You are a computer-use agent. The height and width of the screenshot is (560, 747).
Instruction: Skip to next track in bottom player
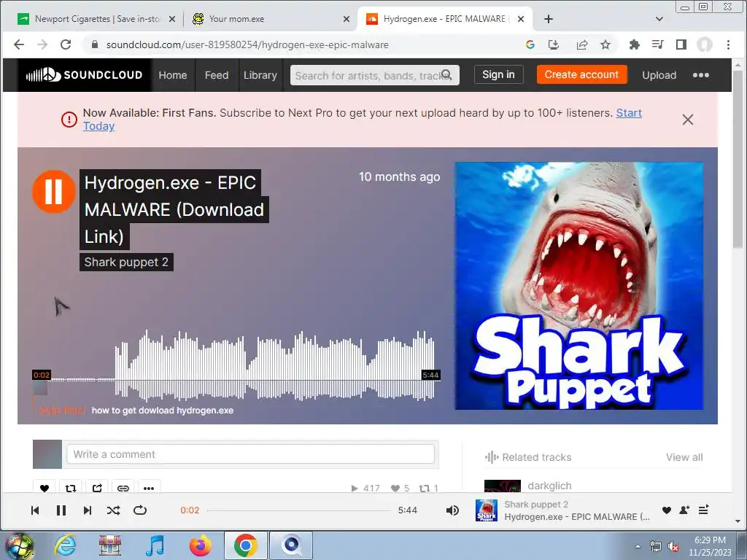pos(88,510)
